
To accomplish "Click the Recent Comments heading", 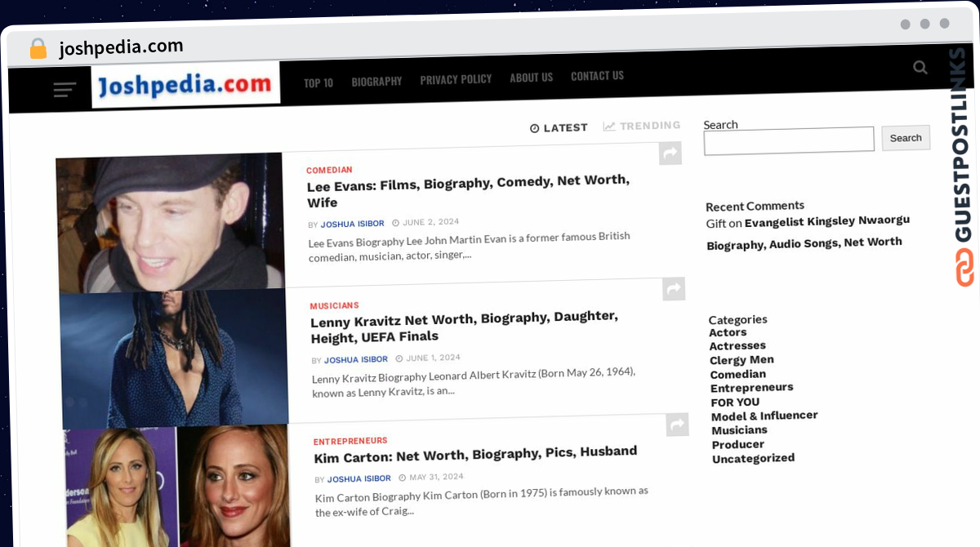I will pyautogui.click(x=755, y=207).
